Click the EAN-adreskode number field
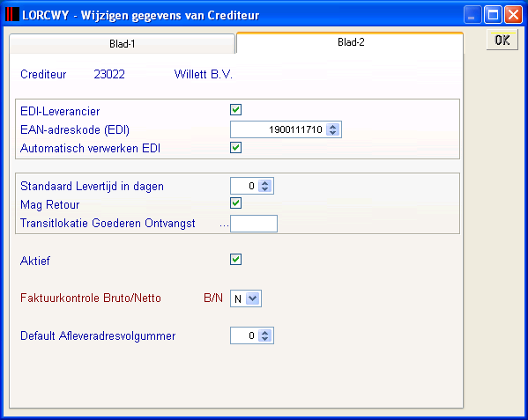The width and height of the screenshot is (528, 420). (x=279, y=129)
